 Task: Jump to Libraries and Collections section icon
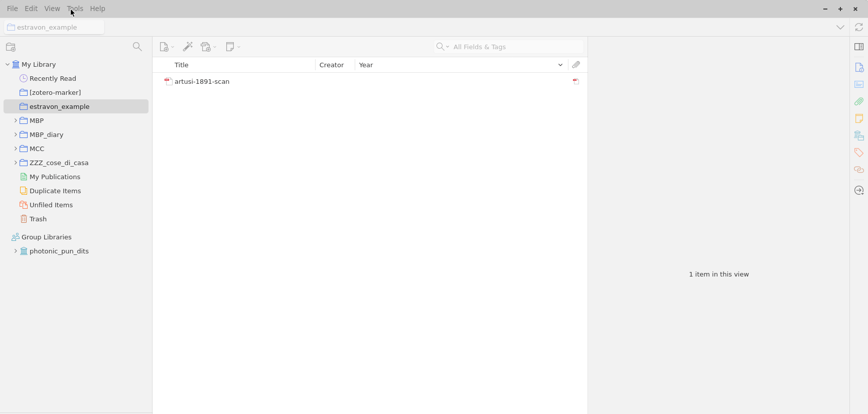click(x=859, y=135)
